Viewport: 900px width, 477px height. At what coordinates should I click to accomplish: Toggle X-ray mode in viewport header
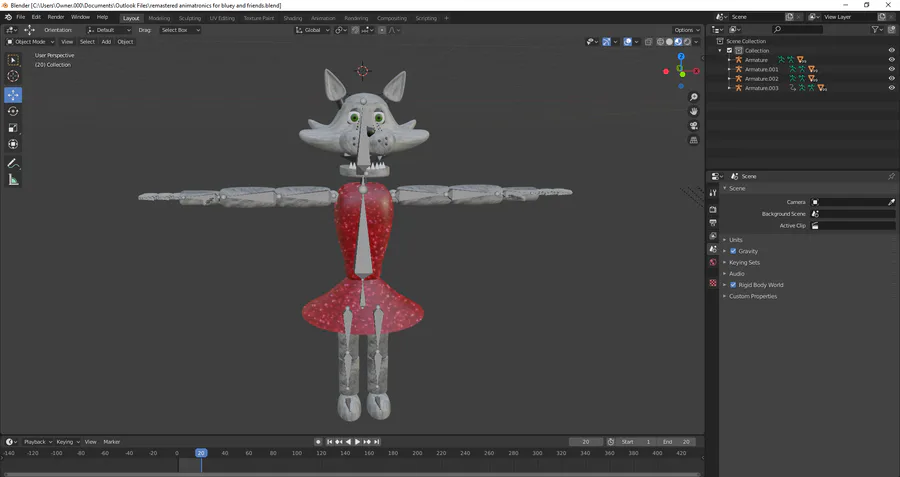tap(648, 41)
